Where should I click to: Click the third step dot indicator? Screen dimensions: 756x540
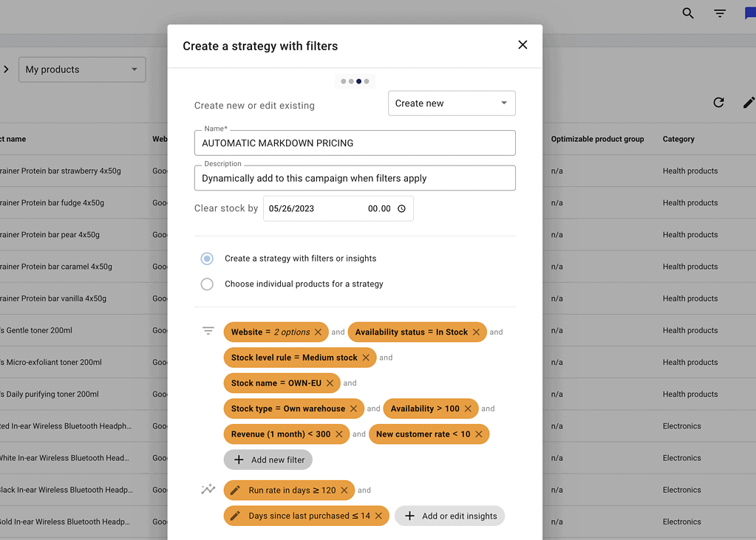[x=358, y=81]
